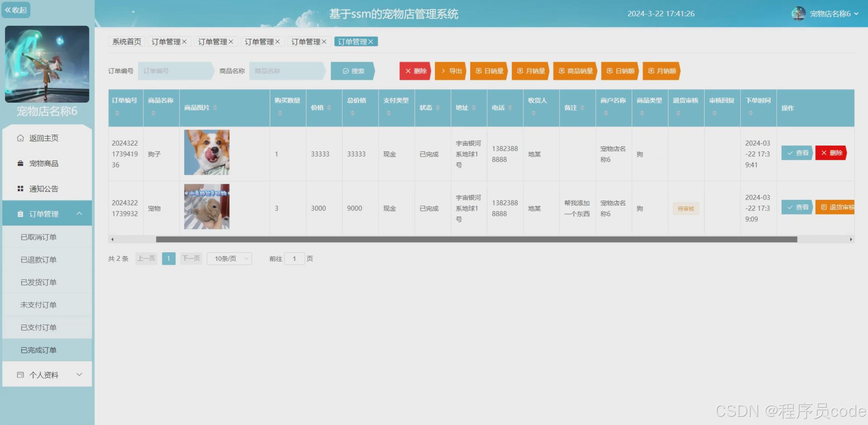Open the 10 per page dropdown
868x425 pixels.
click(230, 259)
